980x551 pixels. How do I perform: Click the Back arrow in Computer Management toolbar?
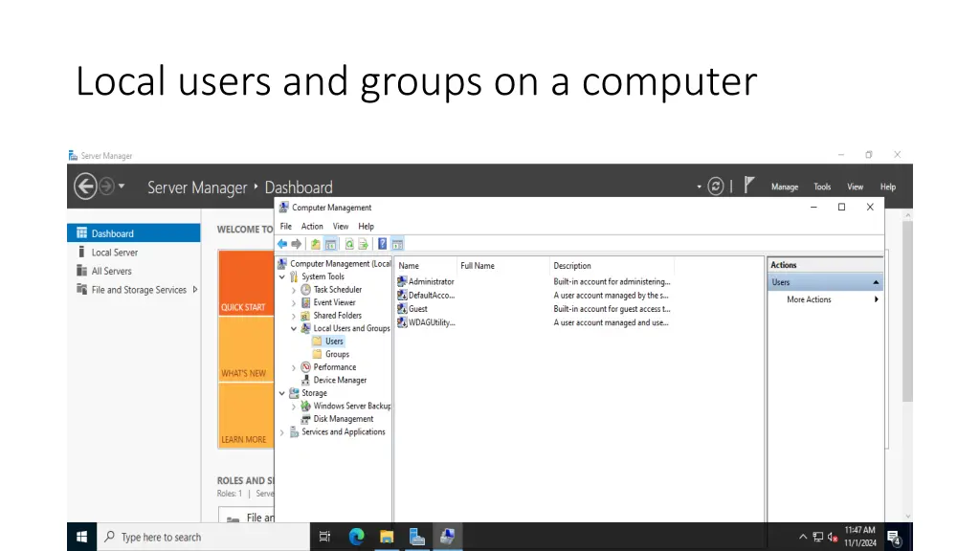click(282, 244)
